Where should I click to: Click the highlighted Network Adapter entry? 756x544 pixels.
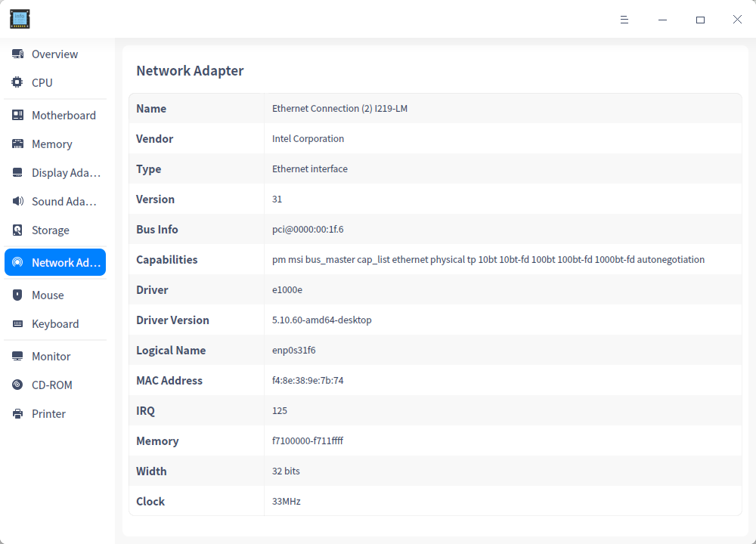[54, 262]
